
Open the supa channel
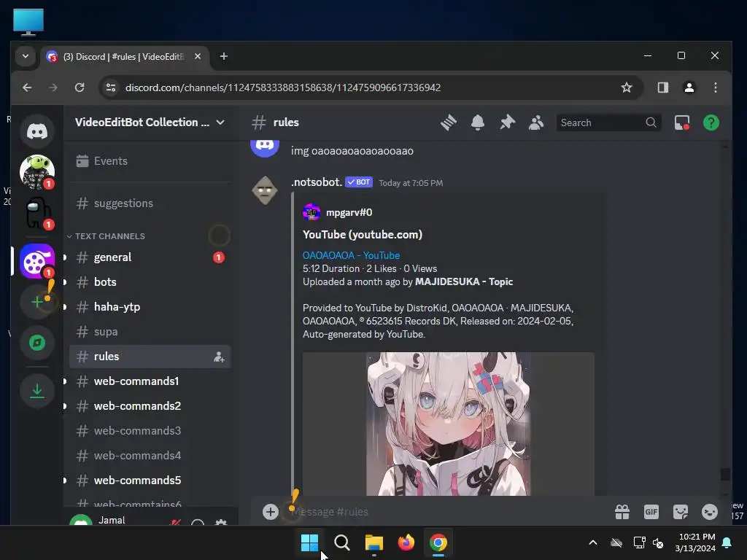(150, 332)
